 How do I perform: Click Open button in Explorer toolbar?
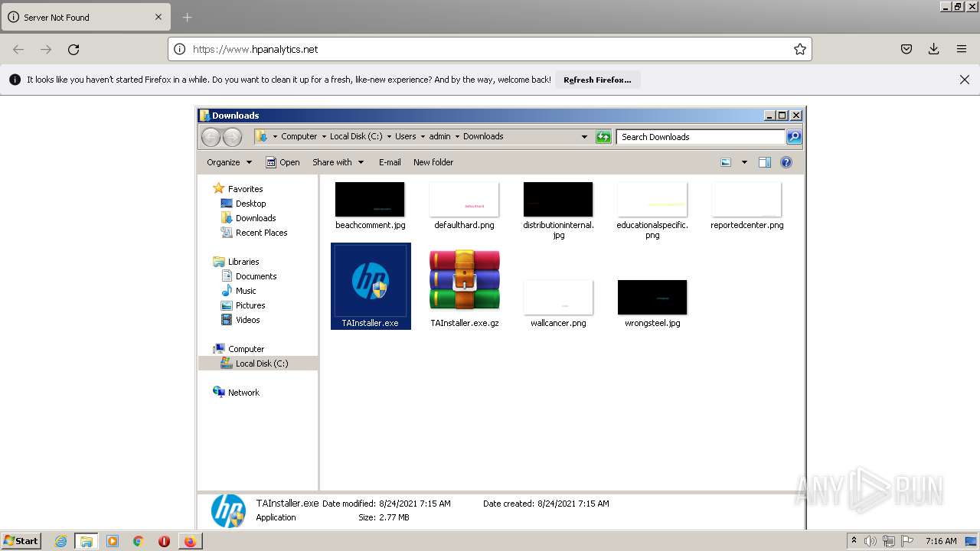coord(283,162)
